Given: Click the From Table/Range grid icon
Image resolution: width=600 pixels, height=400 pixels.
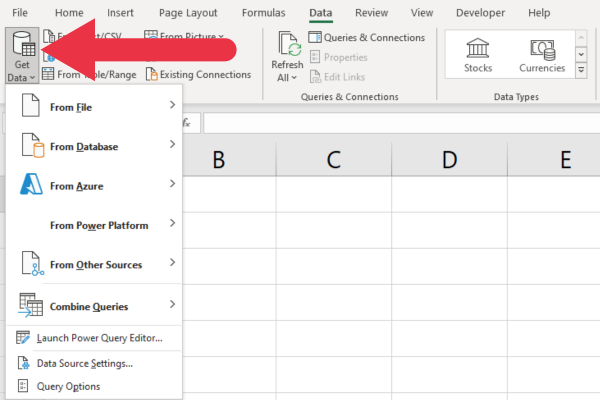Looking at the screenshot, I should [x=48, y=73].
